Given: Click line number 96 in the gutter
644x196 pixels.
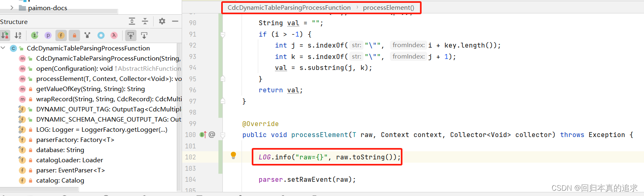Looking at the screenshot, I should click(193, 90).
